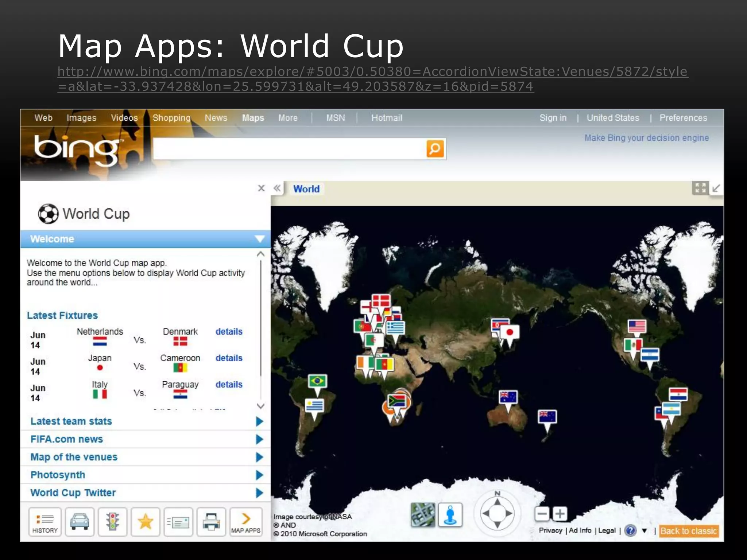The height and width of the screenshot is (560, 747).
Task: Select the United States flag pin
Action: [637, 326]
